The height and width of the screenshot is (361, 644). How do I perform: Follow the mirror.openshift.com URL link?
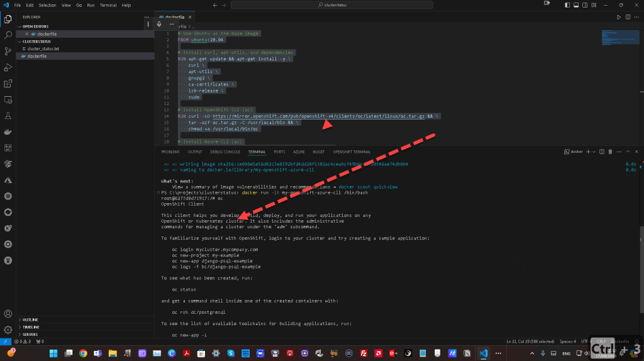click(x=318, y=116)
